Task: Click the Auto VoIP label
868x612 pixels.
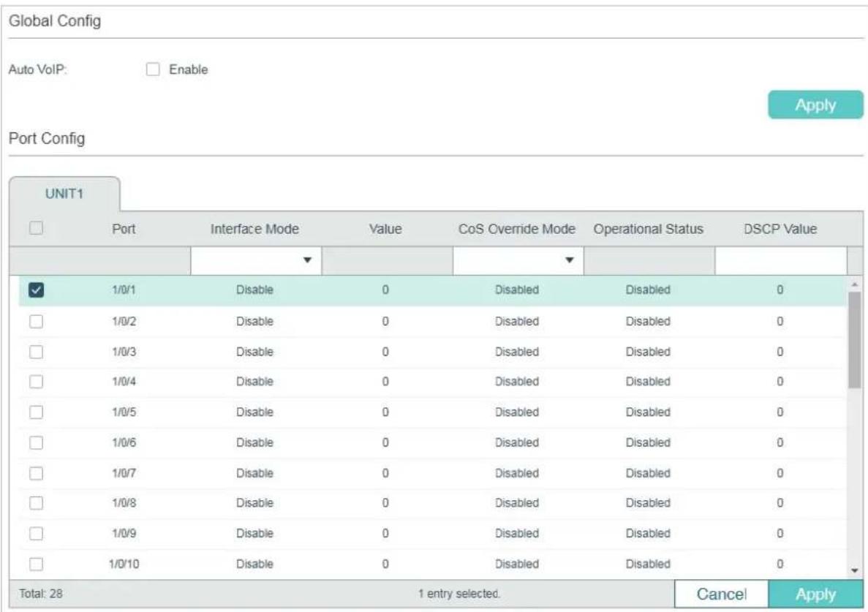Action: tap(37, 69)
